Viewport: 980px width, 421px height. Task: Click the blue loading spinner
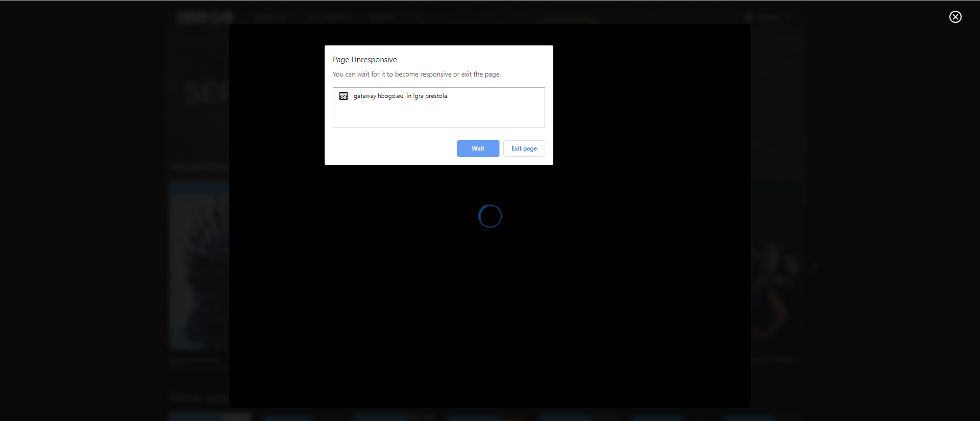pyautogui.click(x=490, y=216)
